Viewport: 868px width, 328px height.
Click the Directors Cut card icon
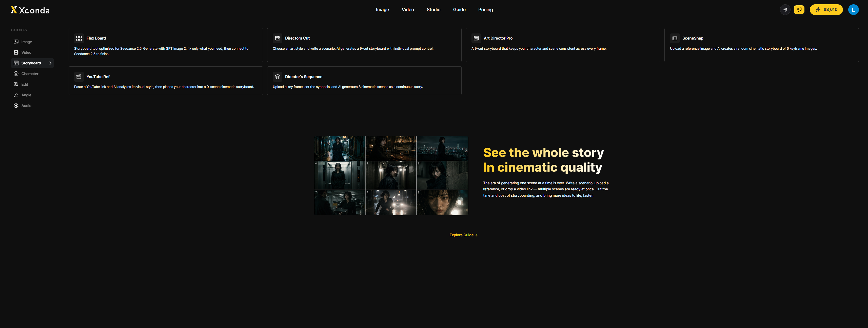(x=278, y=38)
